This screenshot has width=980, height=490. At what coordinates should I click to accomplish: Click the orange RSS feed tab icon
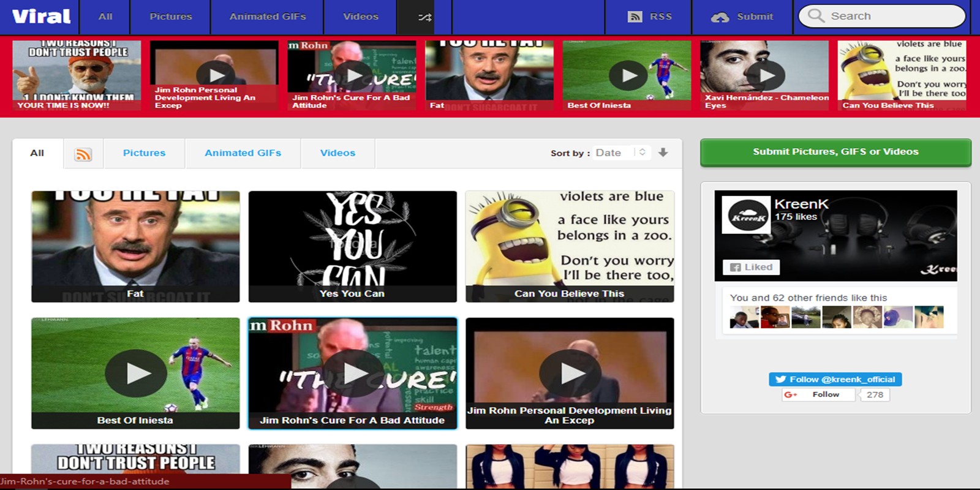click(x=83, y=154)
